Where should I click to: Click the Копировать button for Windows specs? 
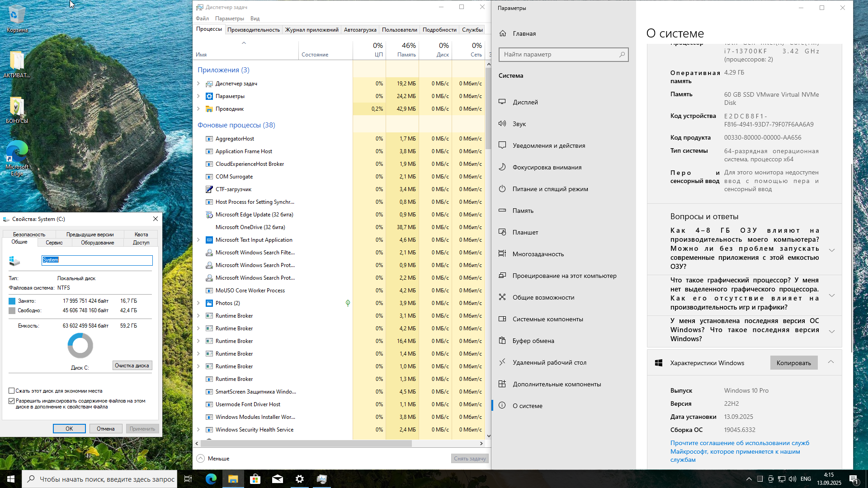click(x=793, y=363)
